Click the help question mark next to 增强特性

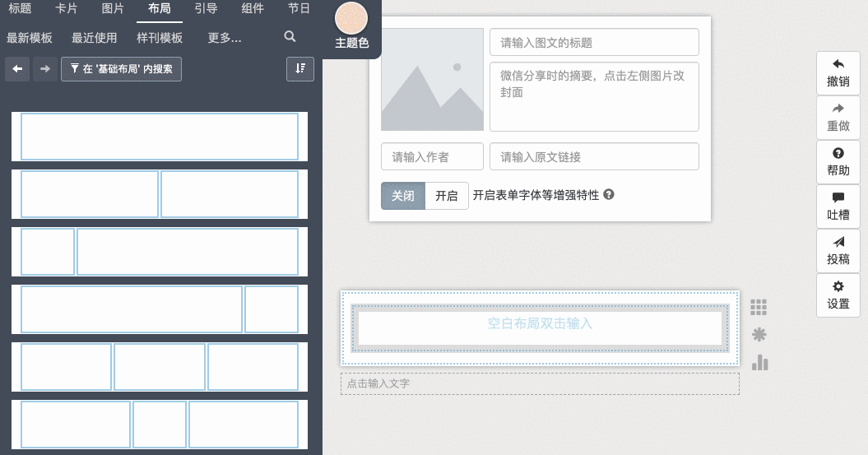[608, 195]
